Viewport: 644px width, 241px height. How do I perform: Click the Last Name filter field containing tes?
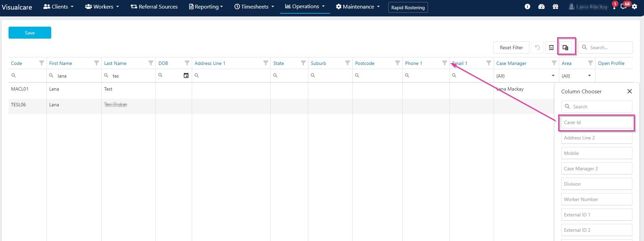tap(129, 76)
